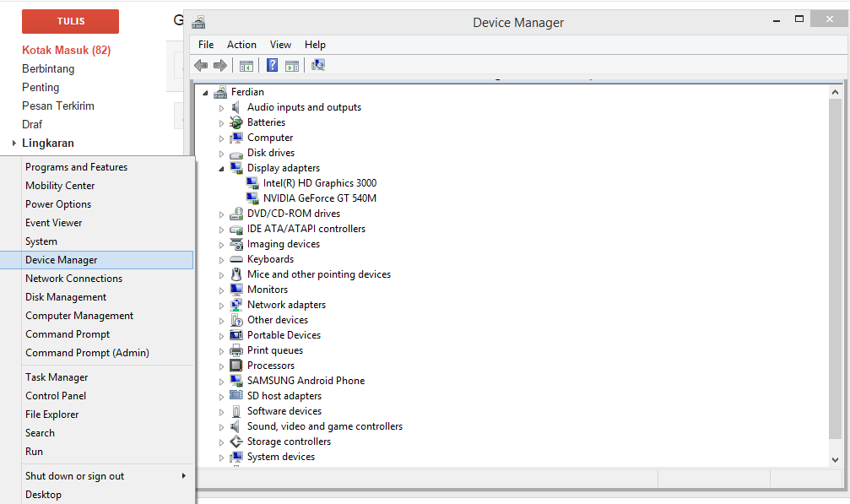
Task: Expand the Lingkaran label arrow in Gmail
Action: click(14, 143)
